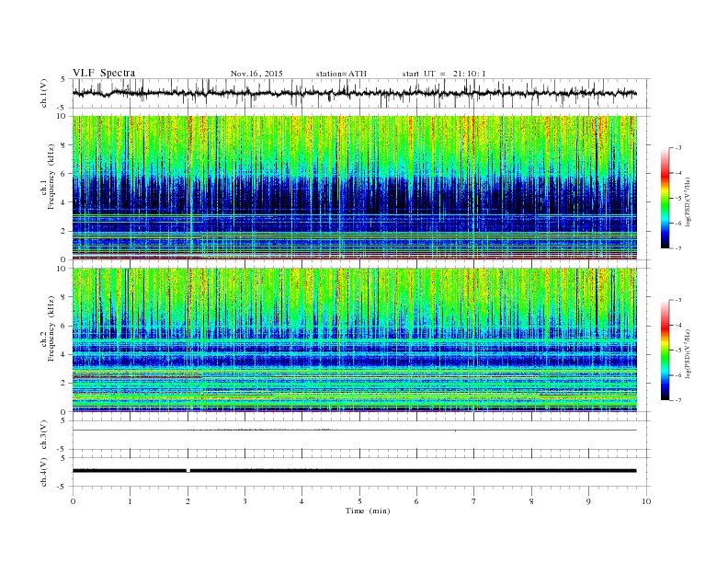Click ch.2 frequency tick label "2"
The width and height of the screenshot is (728, 563).
[63, 384]
